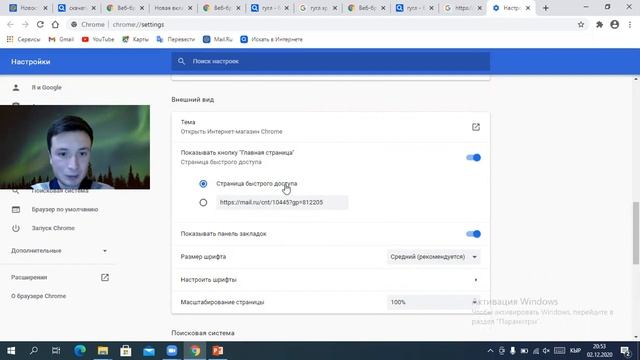Click the forward navigation arrow
This screenshot has width=640, height=360.
coord(25,24)
